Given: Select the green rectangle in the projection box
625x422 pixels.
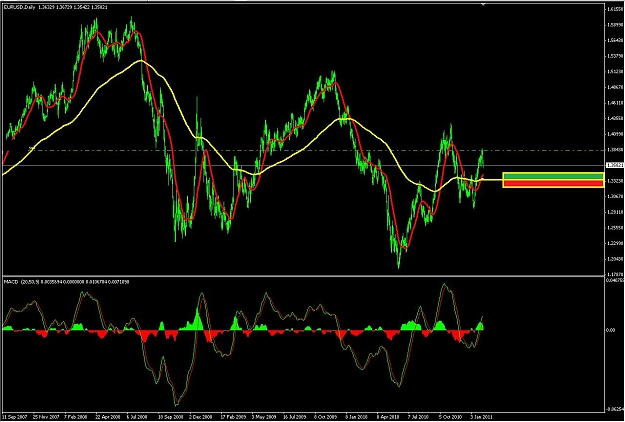Looking at the screenshot, I should 553,176.
